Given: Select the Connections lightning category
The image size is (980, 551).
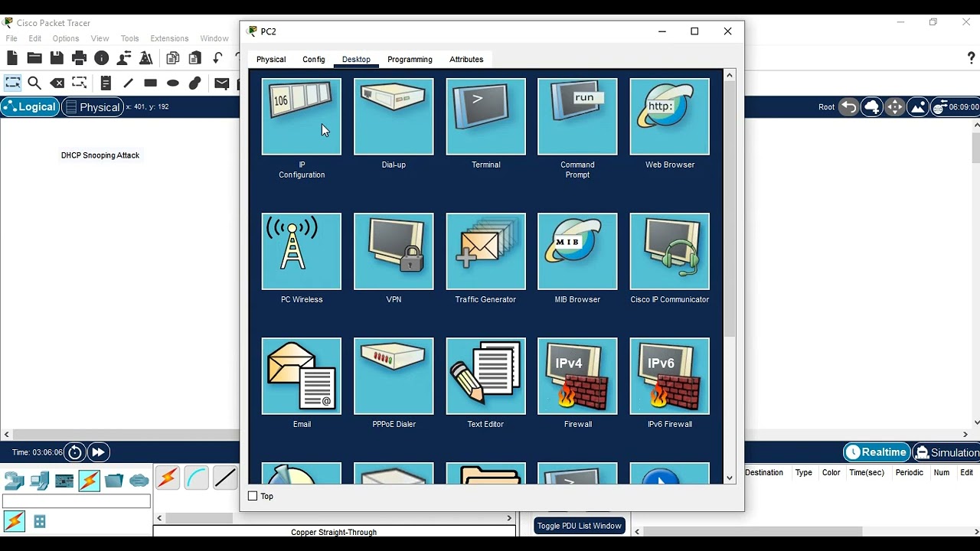Looking at the screenshot, I should pos(89,481).
